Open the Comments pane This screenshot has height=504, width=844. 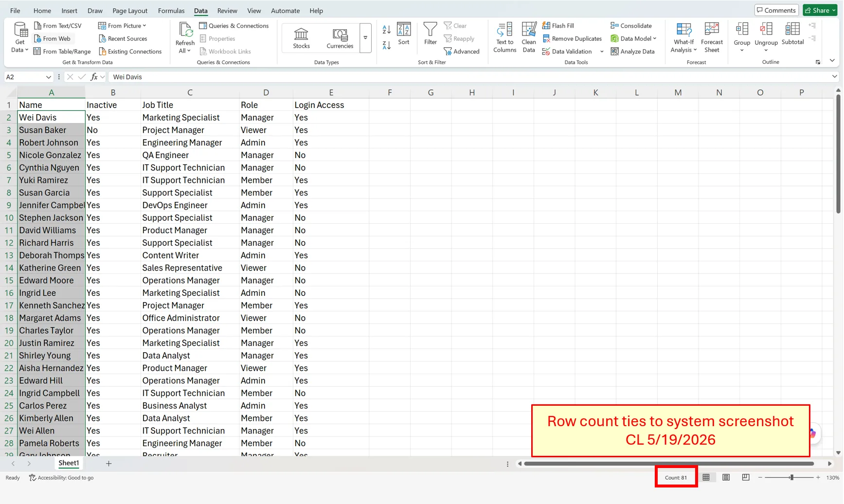pos(776,10)
